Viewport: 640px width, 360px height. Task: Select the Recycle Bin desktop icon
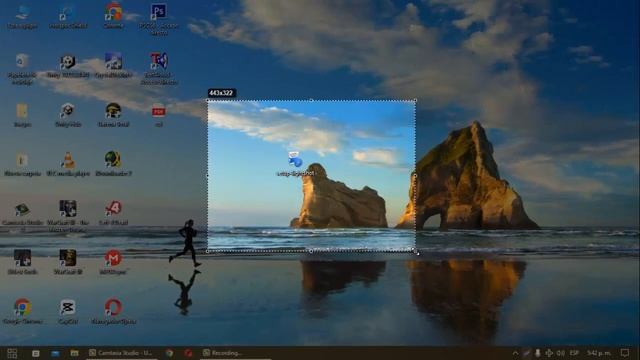point(22,69)
